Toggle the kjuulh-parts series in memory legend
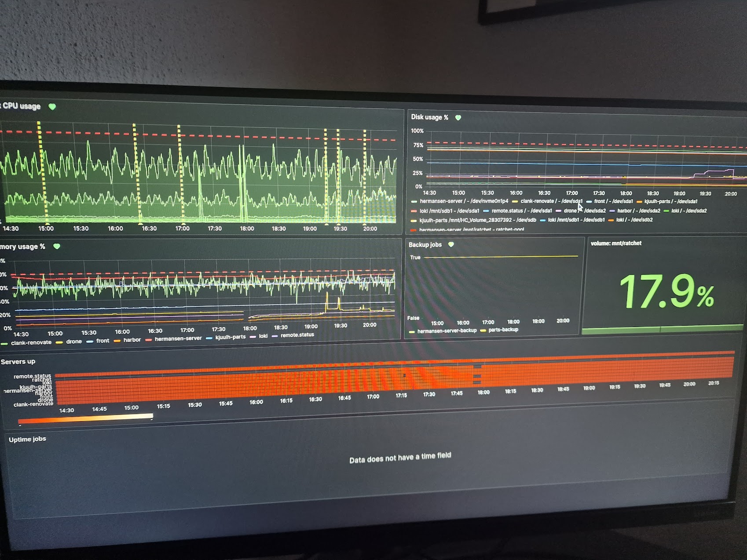This screenshot has height=560, width=747. point(230,337)
